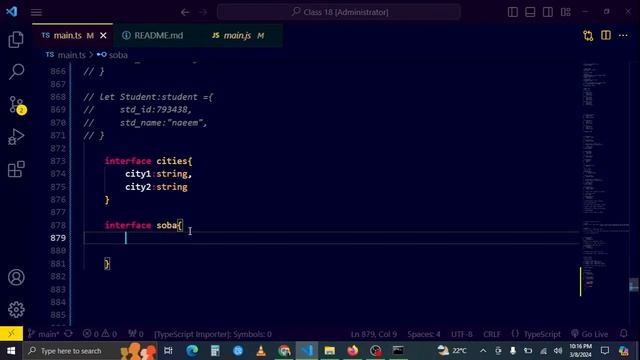Click soba symbol in the breadcrumb

coord(118,55)
